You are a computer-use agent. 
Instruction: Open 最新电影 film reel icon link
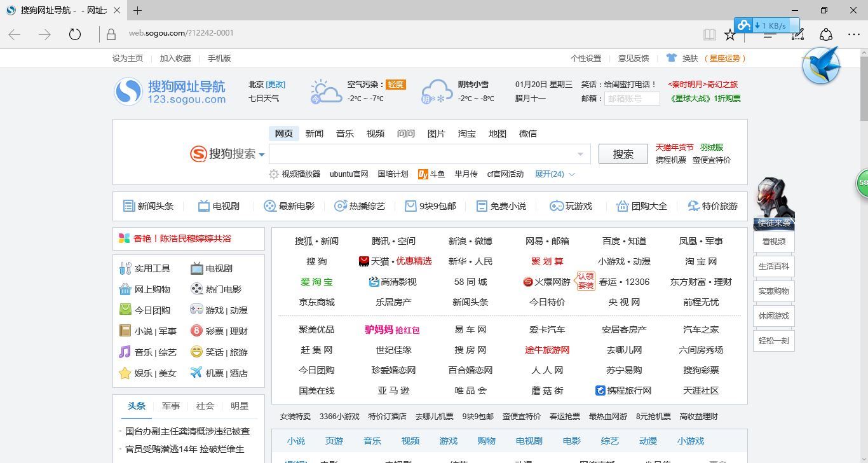point(289,206)
